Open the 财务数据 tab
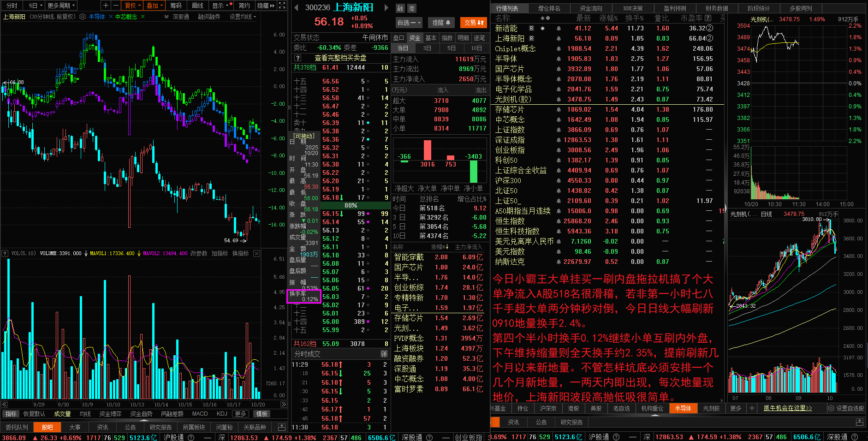 [x=717, y=8]
